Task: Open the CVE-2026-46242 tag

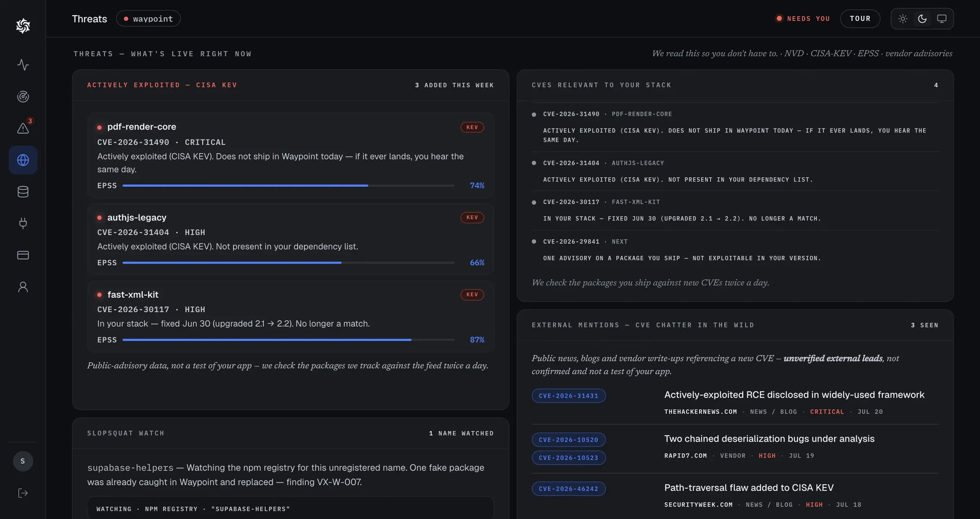Action: click(568, 489)
